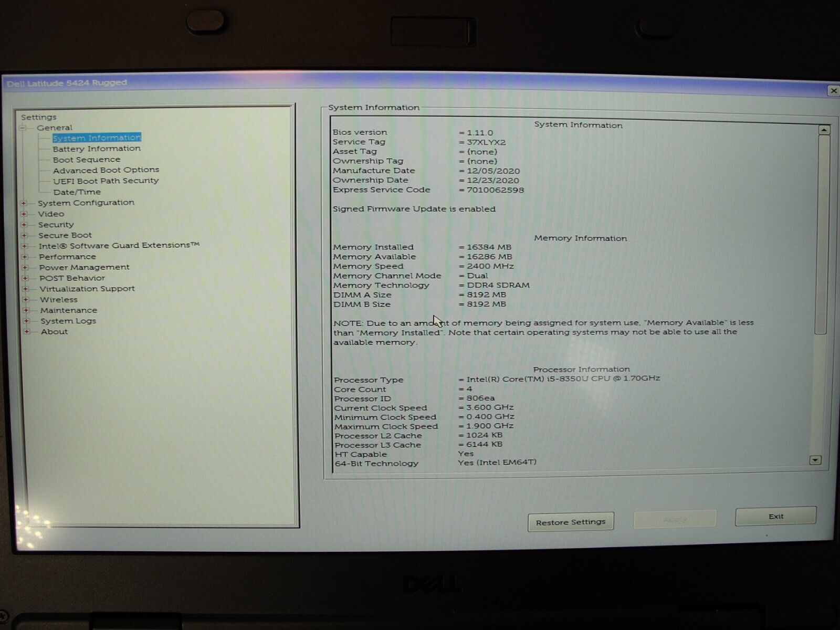The height and width of the screenshot is (630, 840).
Task: Click scrollbar up arrow
Action: [x=824, y=130]
